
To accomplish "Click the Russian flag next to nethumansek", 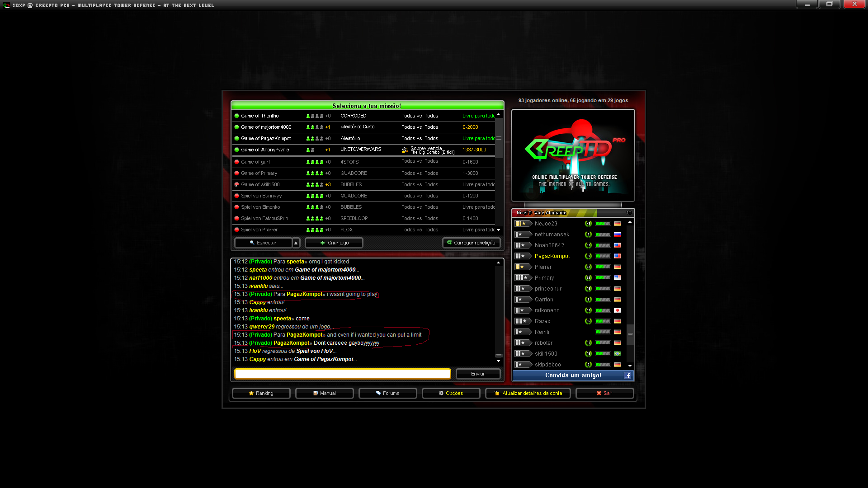I will coord(618,235).
